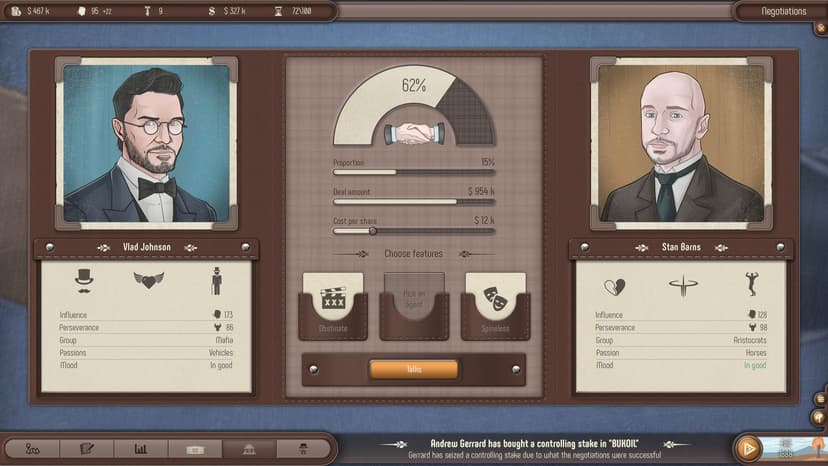Open the agent with hat section
The width and height of the screenshot is (828, 466).
(303, 449)
